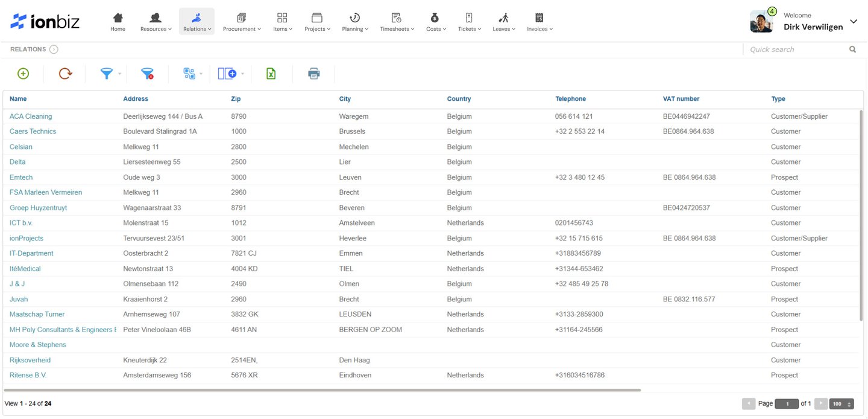This screenshot has width=868, height=419.
Task: Click the add columns icon
Action: [x=227, y=74]
